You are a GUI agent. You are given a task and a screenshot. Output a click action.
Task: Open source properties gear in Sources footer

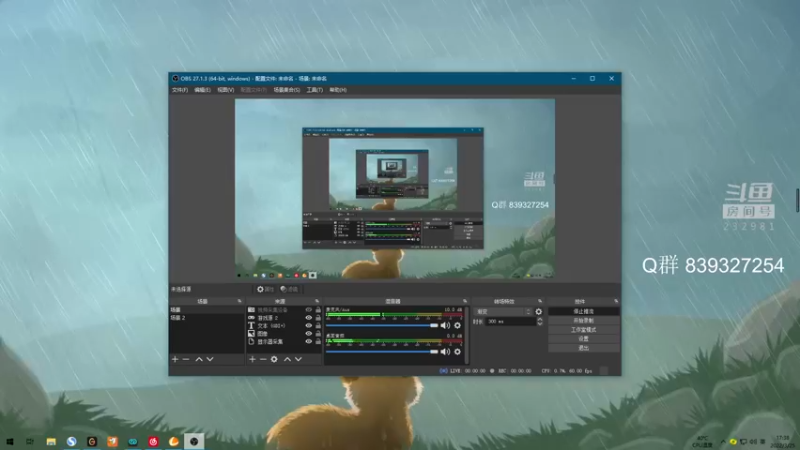point(274,360)
